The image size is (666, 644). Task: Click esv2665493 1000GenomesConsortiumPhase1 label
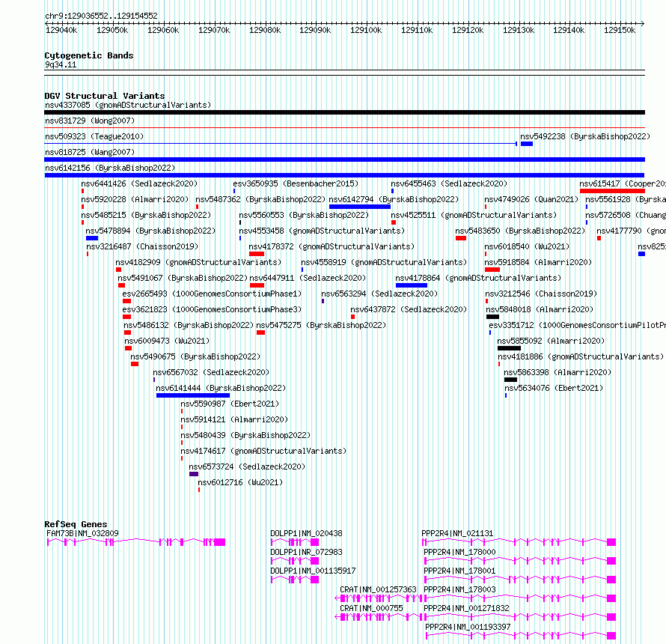(212, 294)
